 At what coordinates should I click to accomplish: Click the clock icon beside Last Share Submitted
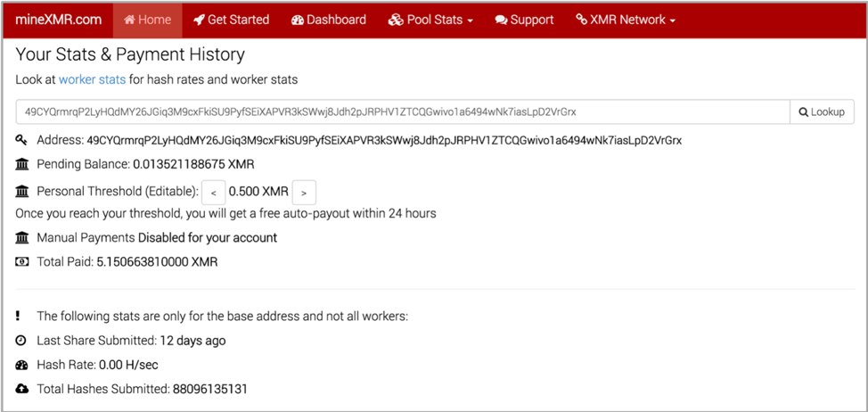pyautogui.click(x=21, y=341)
